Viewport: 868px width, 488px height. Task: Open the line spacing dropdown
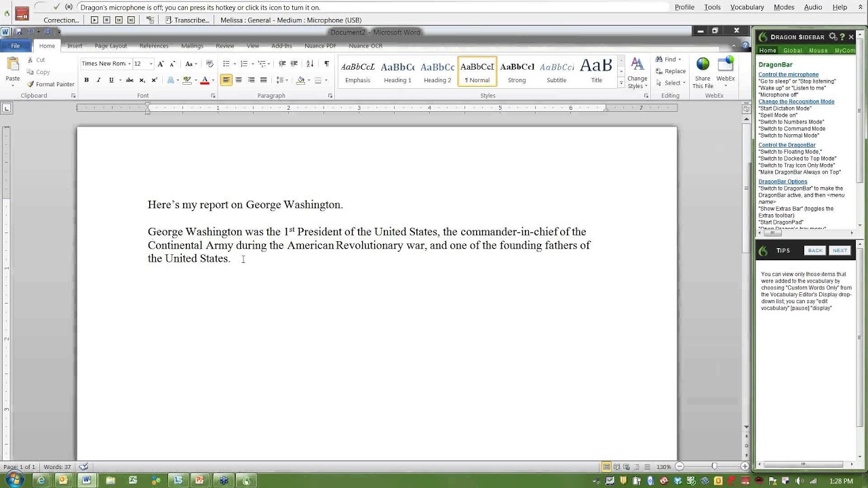tap(282, 80)
